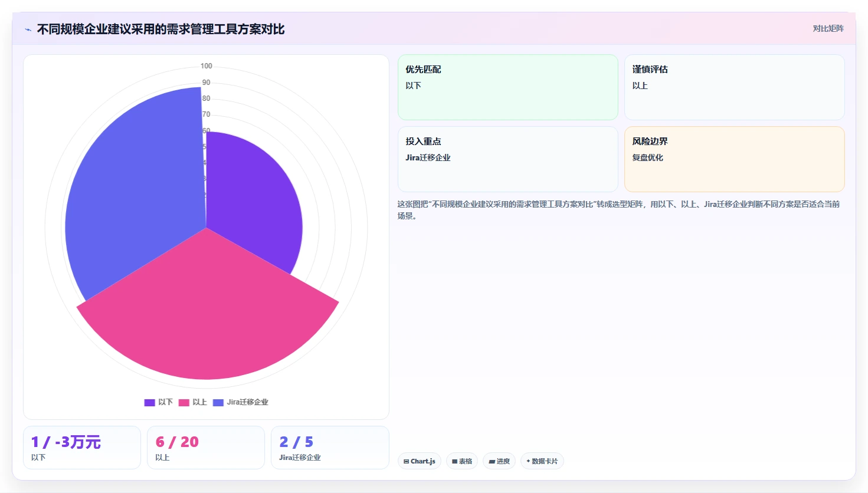Click the 80 axis tick label
This screenshot has width=868, height=493.
coord(206,98)
